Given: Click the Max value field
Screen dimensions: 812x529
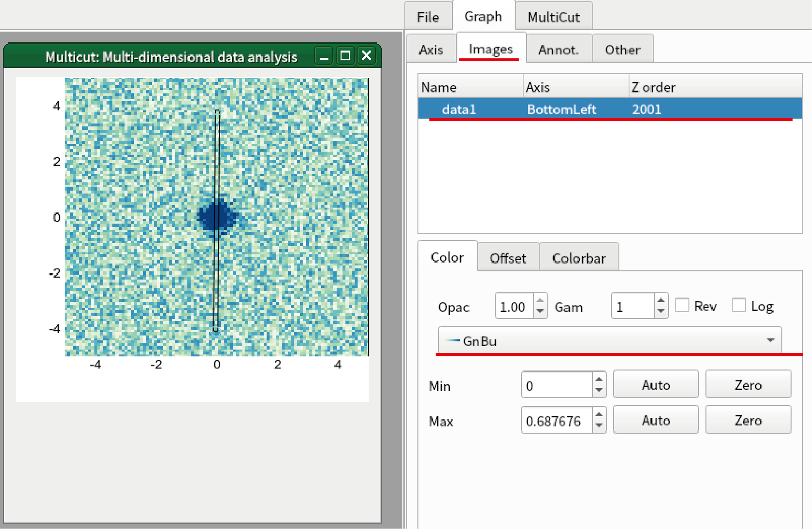Looking at the screenshot, I should click(x=557, y=420).
